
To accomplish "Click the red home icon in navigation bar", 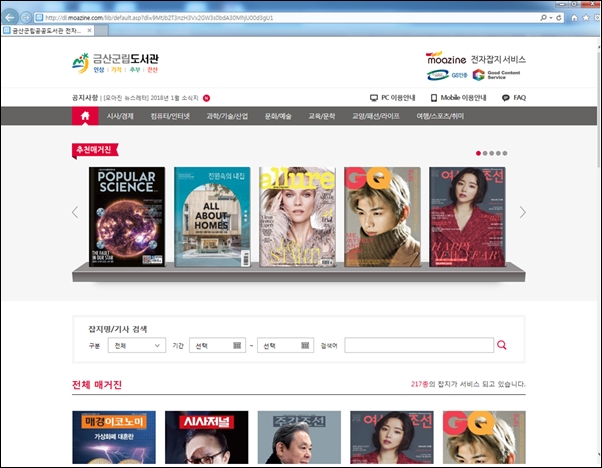I will coord(84,116).
